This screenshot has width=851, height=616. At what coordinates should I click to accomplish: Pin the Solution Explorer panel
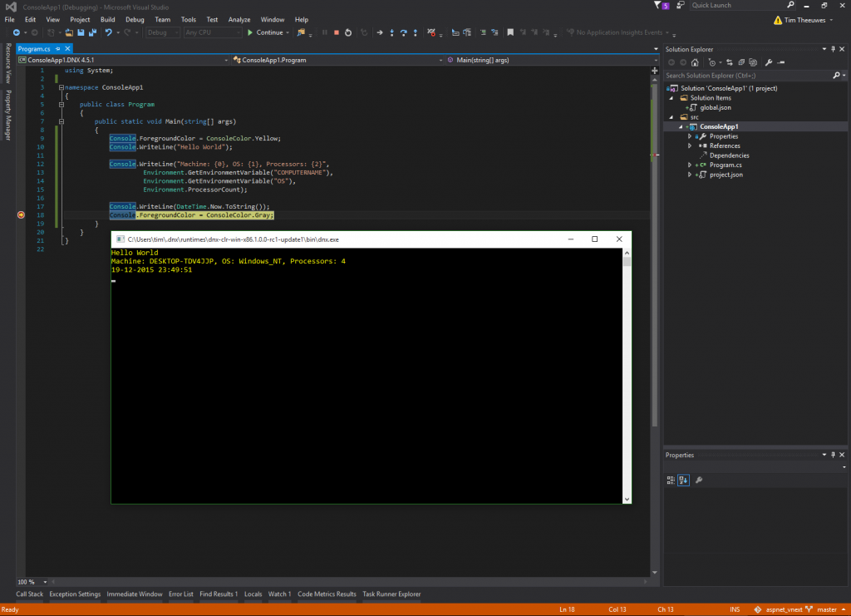[833, 49]
